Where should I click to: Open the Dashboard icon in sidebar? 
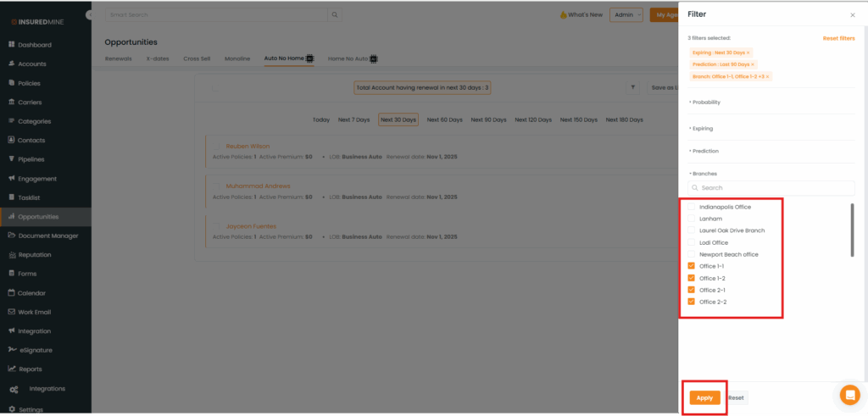(12, 45)
